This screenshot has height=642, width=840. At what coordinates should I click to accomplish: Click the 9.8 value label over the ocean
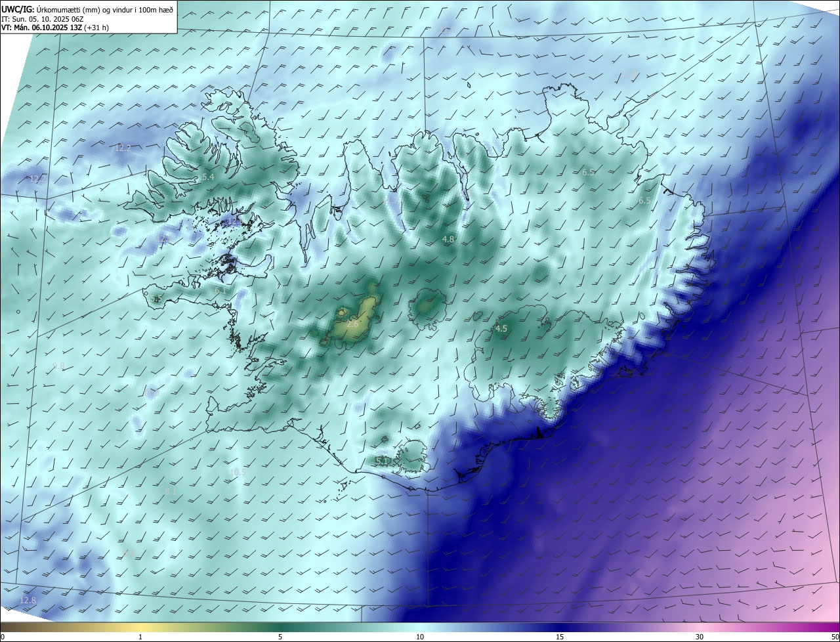click(58, 366)
